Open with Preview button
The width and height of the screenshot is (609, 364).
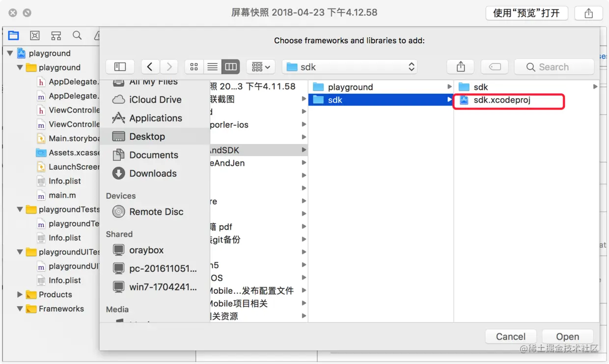pyautogui.click(x=526, y=13)
